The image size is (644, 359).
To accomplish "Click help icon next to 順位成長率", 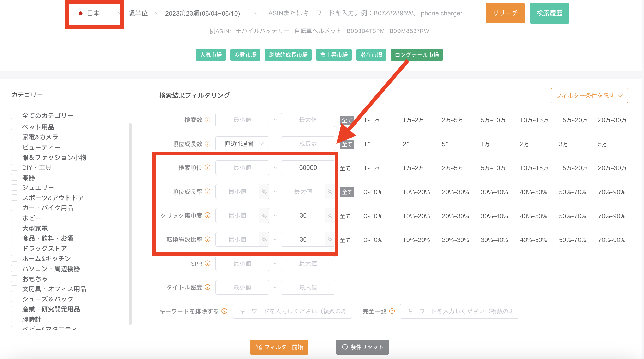I will (208, 192).
